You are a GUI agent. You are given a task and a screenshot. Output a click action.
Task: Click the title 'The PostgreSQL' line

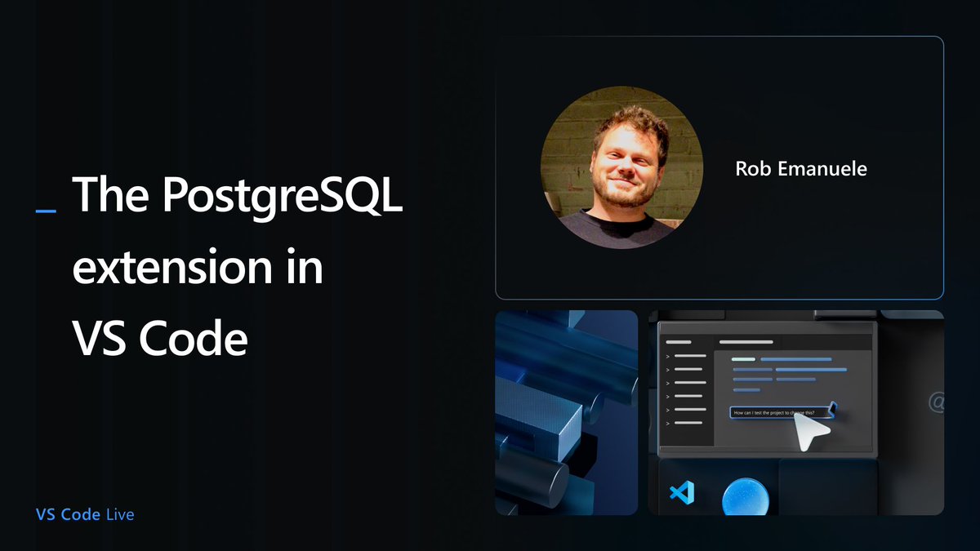238,197
